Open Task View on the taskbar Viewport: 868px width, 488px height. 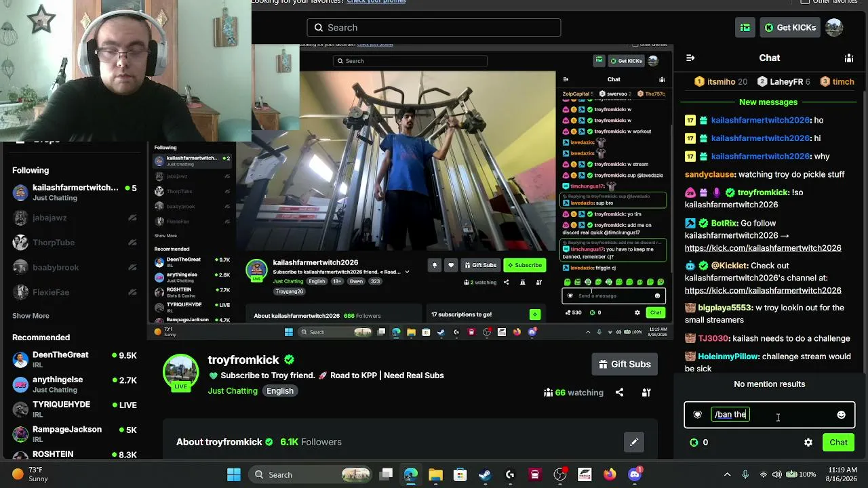tap(386, 474)
